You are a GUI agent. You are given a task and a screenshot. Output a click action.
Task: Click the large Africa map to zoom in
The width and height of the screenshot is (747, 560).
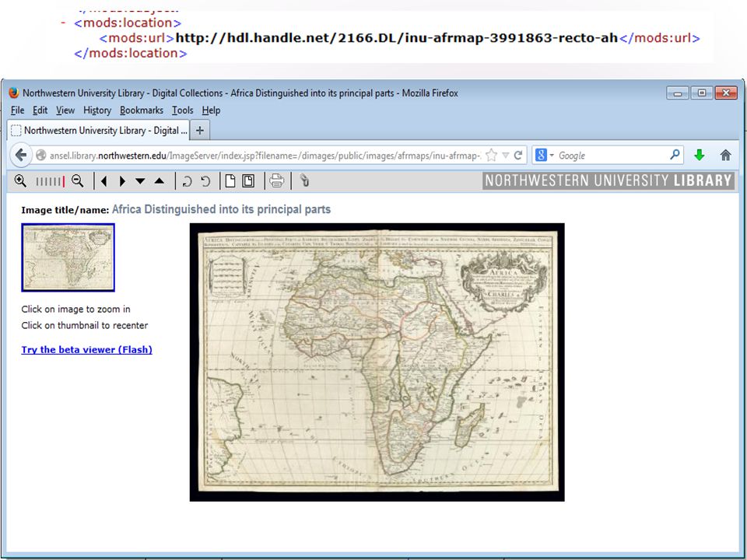[377, 362]
